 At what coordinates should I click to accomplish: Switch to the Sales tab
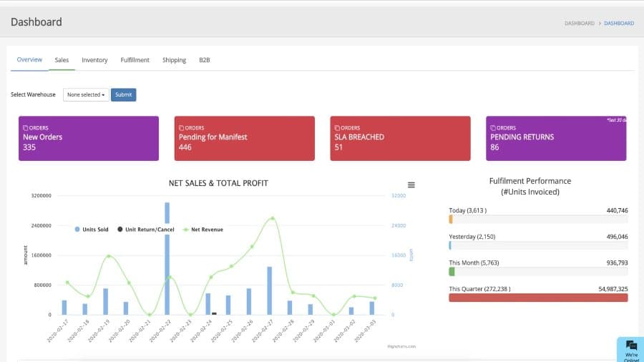[62, 60]
